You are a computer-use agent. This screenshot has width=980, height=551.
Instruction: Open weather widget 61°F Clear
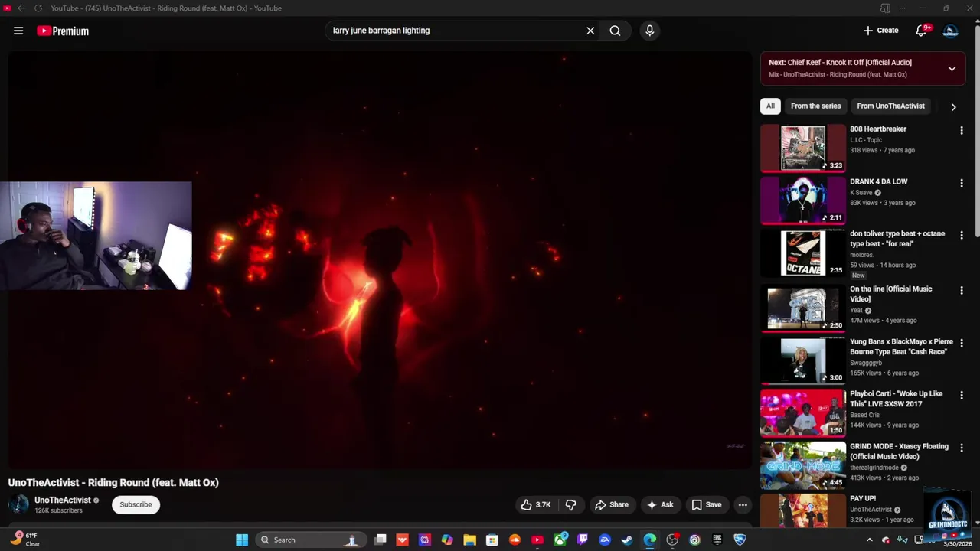25,540
